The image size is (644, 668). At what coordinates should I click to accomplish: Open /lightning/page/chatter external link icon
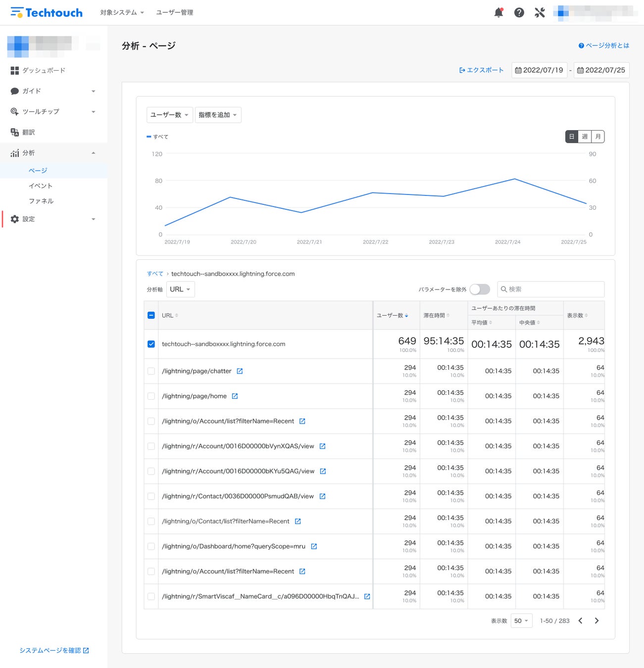[240, 371]
